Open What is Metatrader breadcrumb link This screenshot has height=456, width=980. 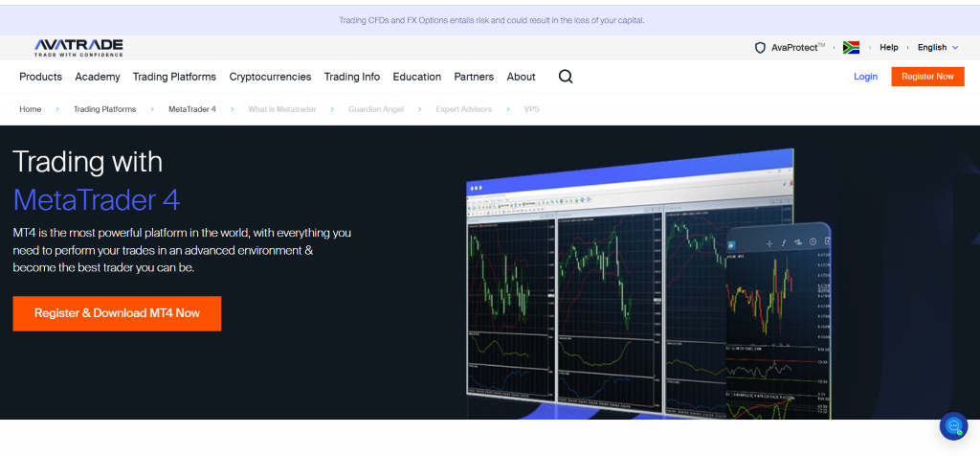tap(282, 109)
